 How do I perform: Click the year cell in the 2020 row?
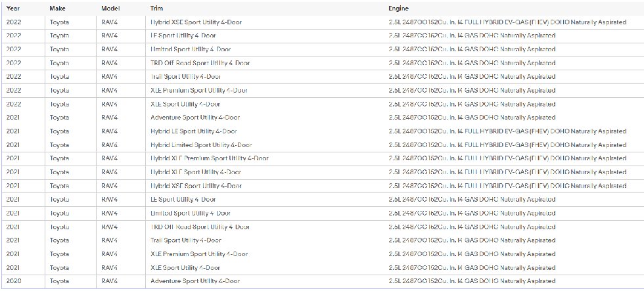[x=13, y=281]
